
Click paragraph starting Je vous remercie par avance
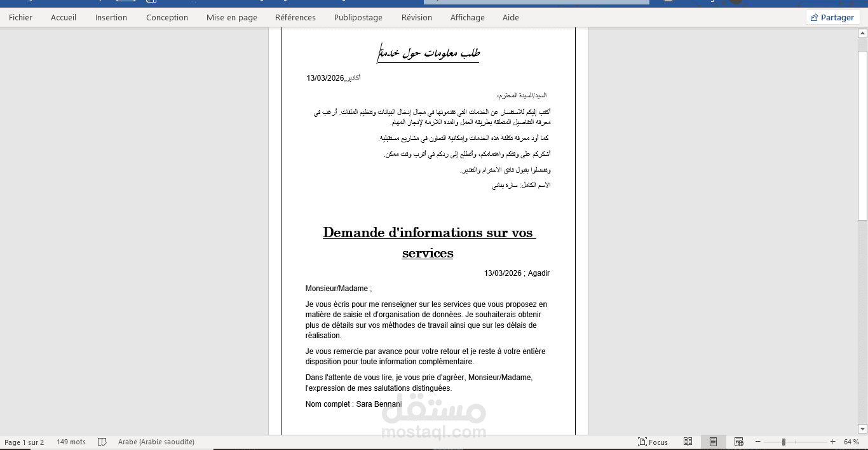tap(425, 357)
